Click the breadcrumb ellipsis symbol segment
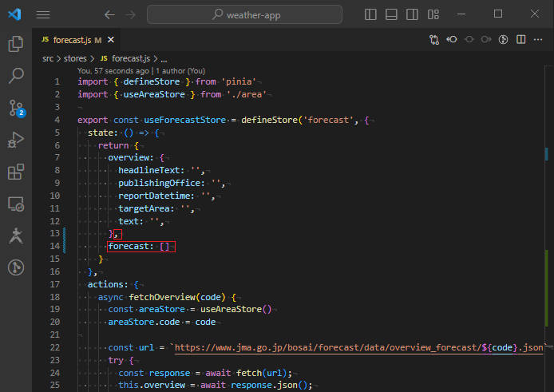The height and width of the screenshot is (392, 554). pyautogui.click(x=164, y=59)
